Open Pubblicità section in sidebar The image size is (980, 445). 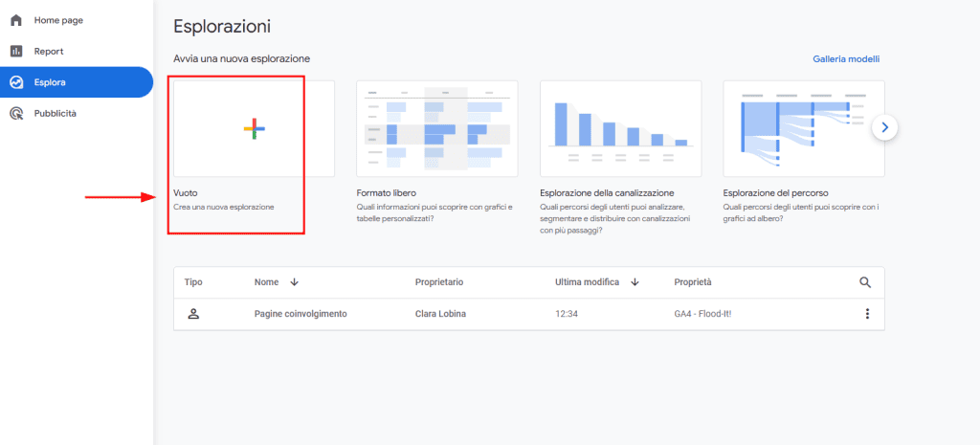pyautogui.click(x=56, y=114)
